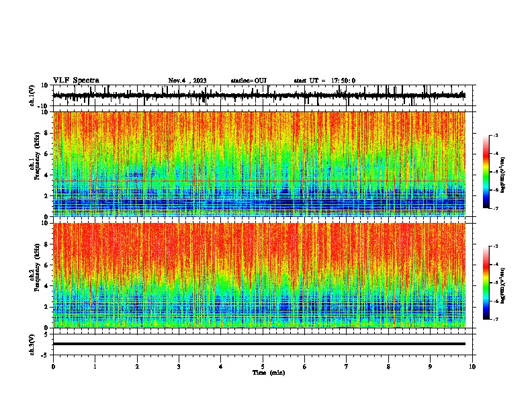Click the ch.2 color scale bar
The width and height of the screenshot is (532, 411).
[486, 283]
